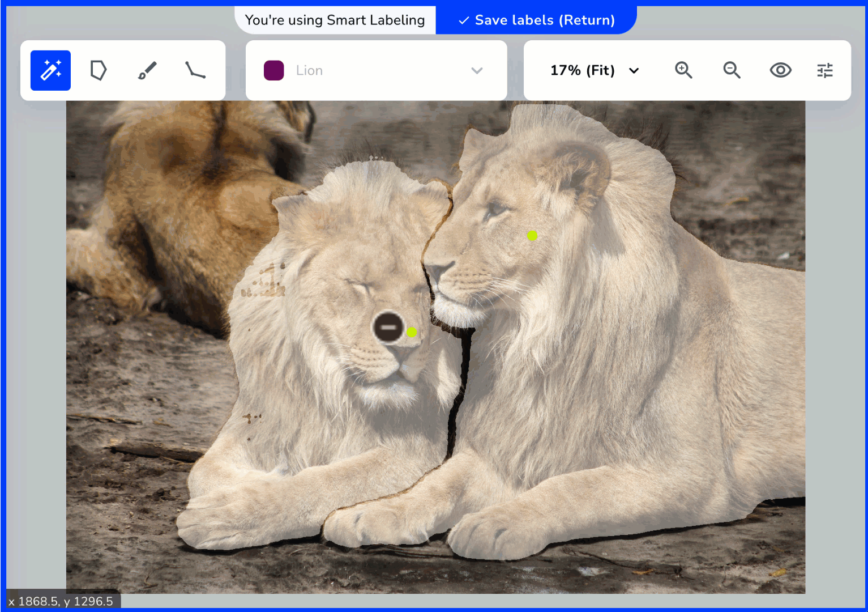Zoom in on the image
Screen dimensions: 868x612
pyautogui.click(x=683, y=70)
